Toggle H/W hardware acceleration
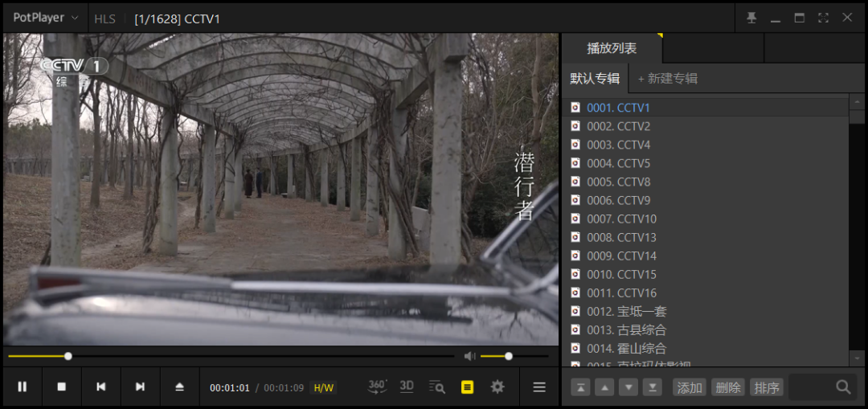 pyautogui.click(x=323, y=388)
